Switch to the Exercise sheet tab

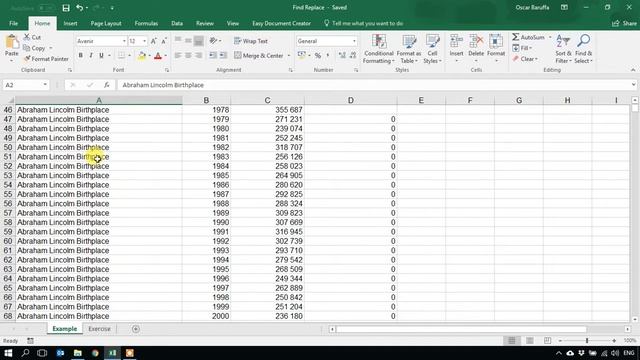(x=99, y=329)
